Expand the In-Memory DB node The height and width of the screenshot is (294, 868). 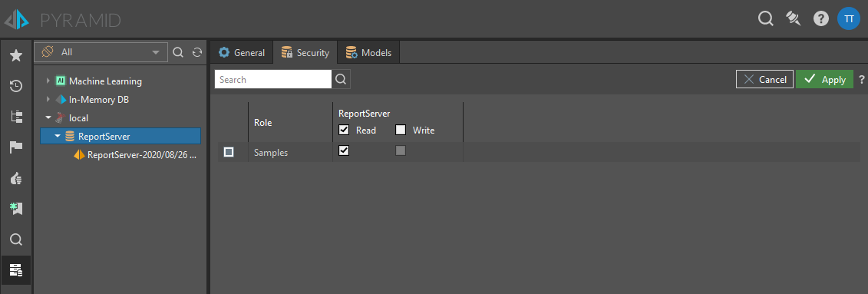[48, 100]
